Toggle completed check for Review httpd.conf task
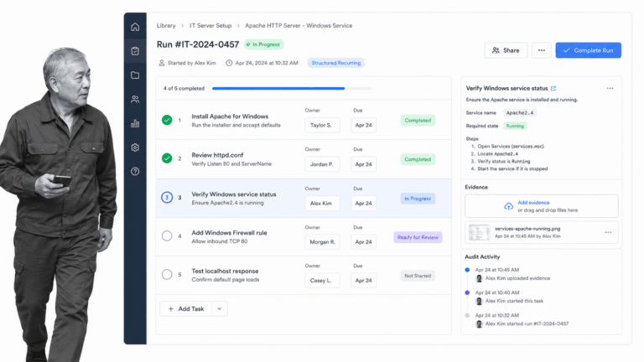The width and height of the screenshot is (644, 362). click(x=167, y=158)
